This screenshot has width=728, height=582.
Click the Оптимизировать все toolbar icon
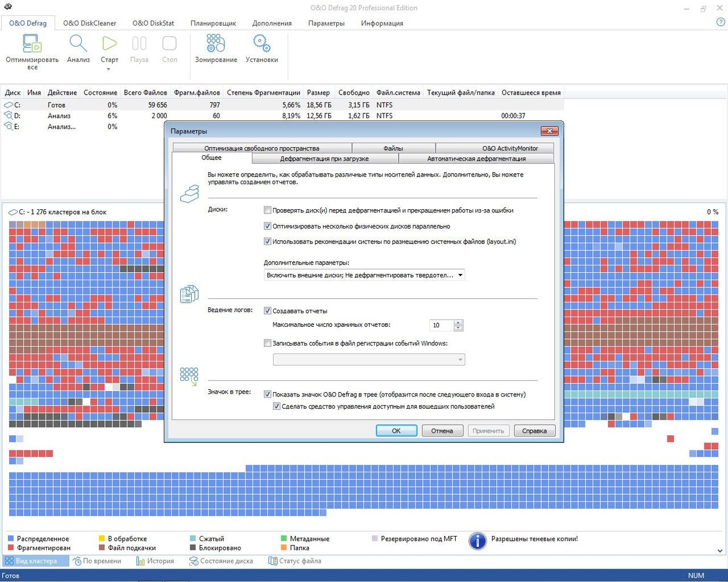[32, 44]
